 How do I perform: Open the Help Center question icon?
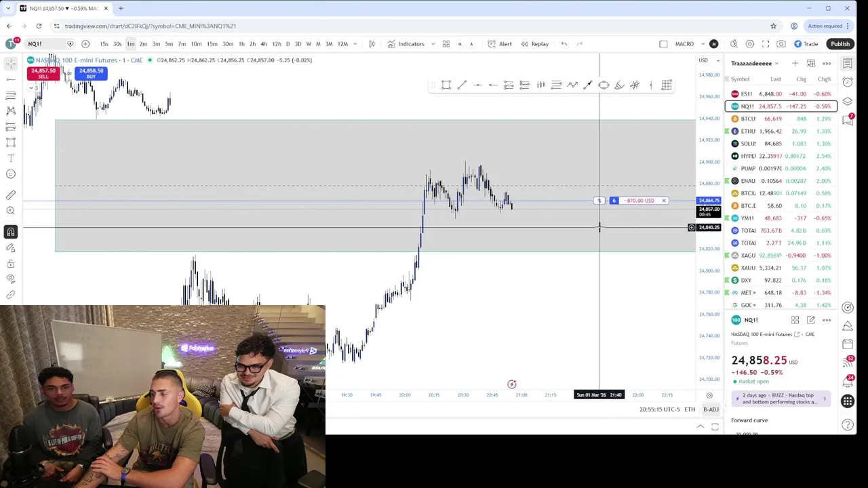click(x=848, y=425)
